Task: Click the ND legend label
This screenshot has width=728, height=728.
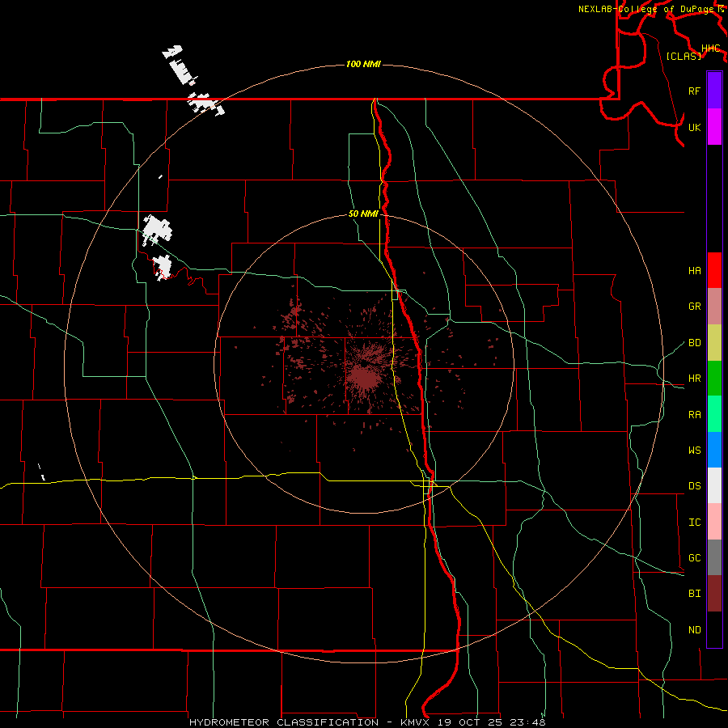Action: coord(694,630)
